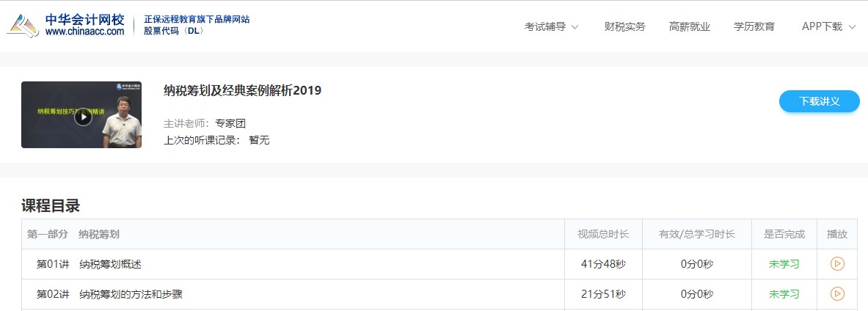The height and width of the screenshot is (311, 868).
Task: Click course title 纳税筹划及经典案例解析2019
Action: [242, 91]
